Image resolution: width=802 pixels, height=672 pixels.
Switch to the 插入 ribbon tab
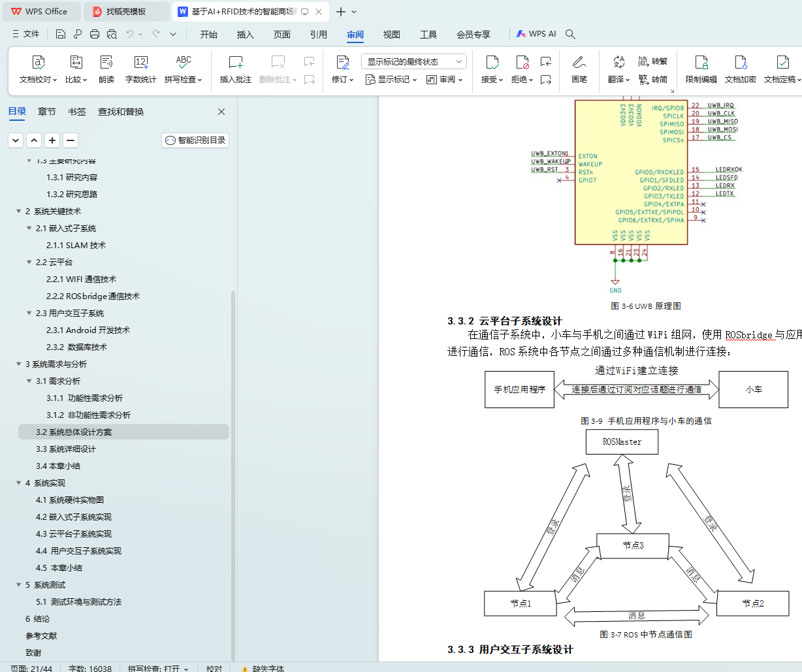[x=246, y=35]
